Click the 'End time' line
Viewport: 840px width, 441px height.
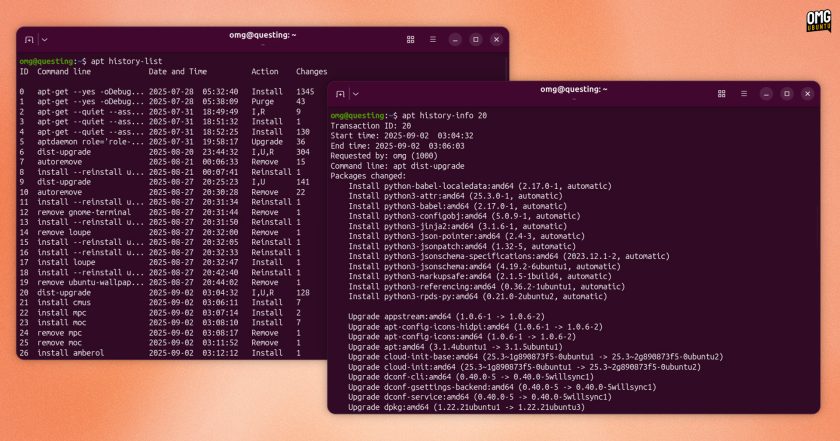coord(398,146)
